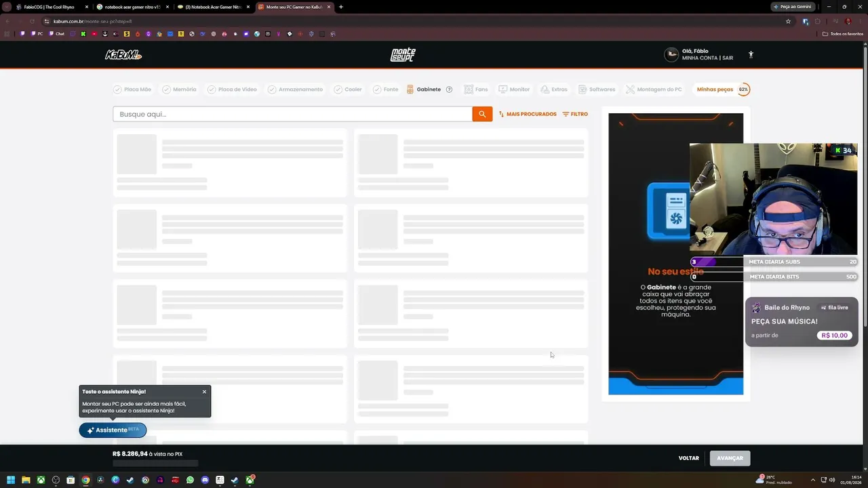Go to the Extras step

(554, 89)
